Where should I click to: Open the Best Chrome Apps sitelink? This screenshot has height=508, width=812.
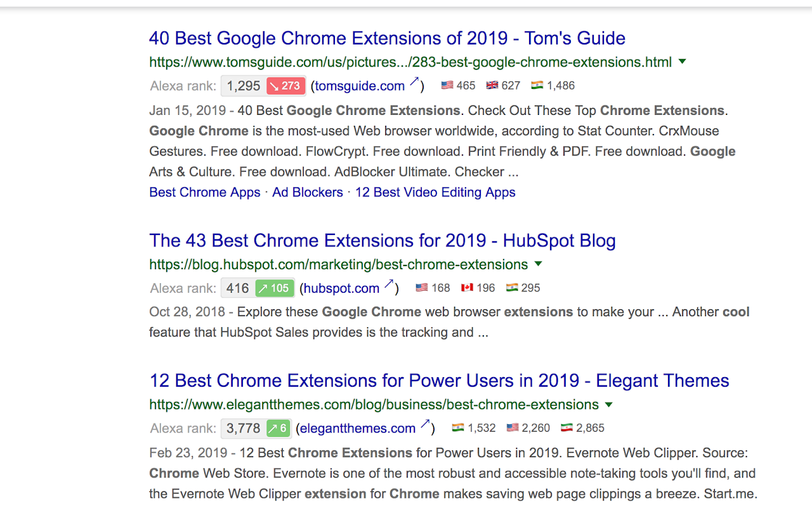coord(205,192)
